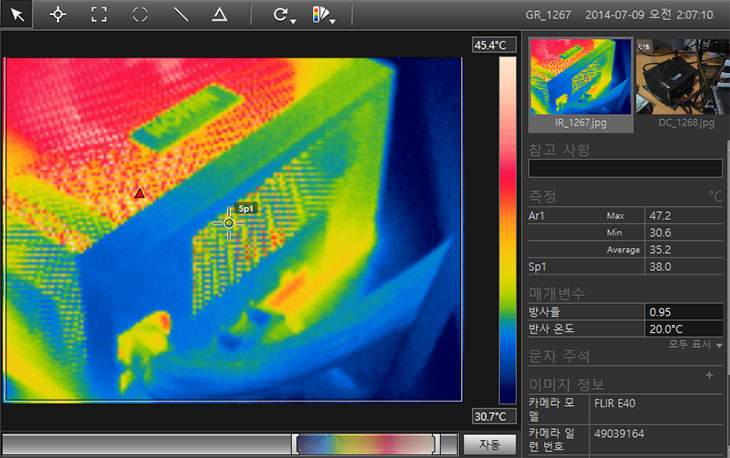Click the 매개변수 section header
This screenshot has width=730, height=458.
[556, 294]
